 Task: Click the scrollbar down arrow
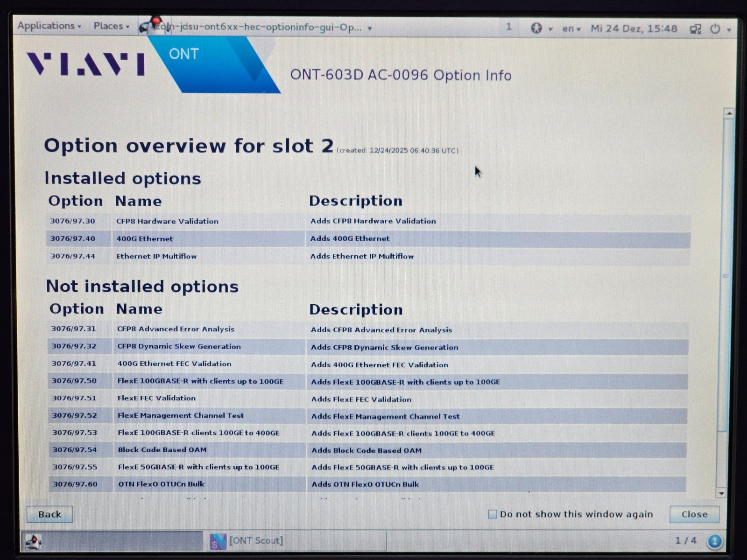[721, 493]
